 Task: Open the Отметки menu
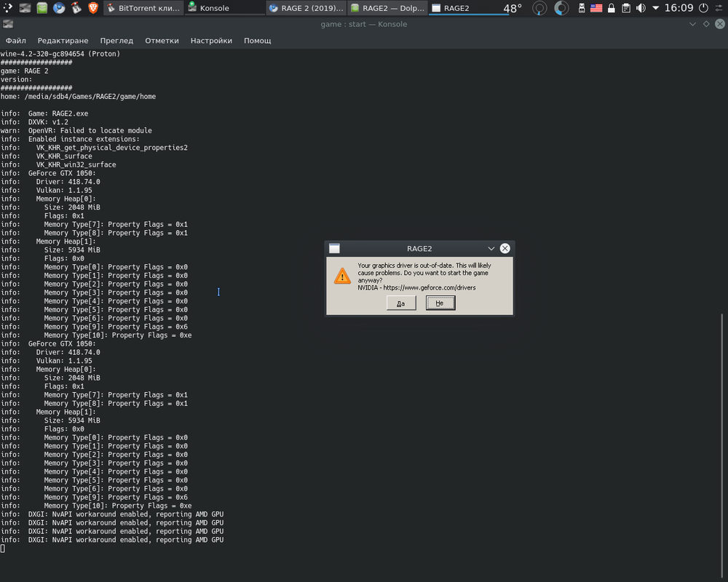pos(162,41)
